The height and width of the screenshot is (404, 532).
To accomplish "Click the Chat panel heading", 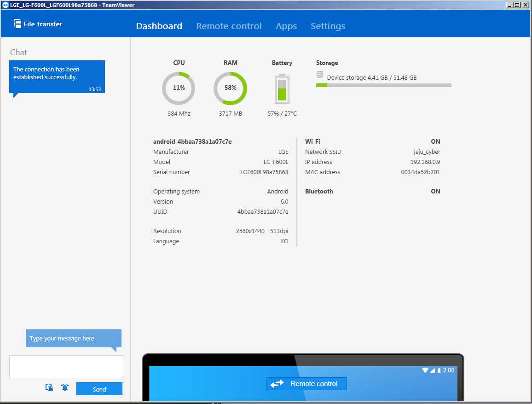I will (x=18, y=53).
